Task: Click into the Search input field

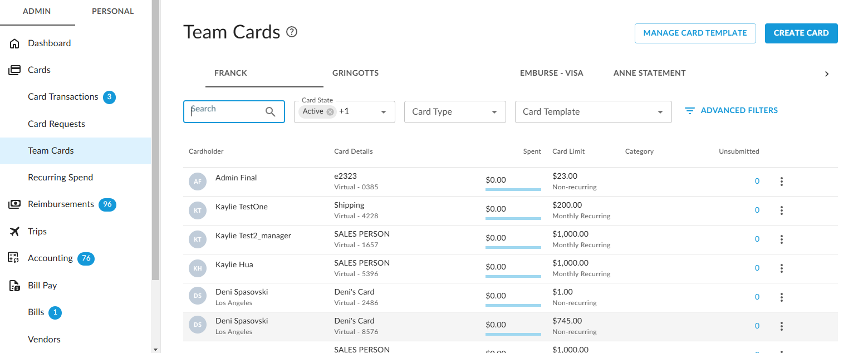Action: [x=225, y=112]
